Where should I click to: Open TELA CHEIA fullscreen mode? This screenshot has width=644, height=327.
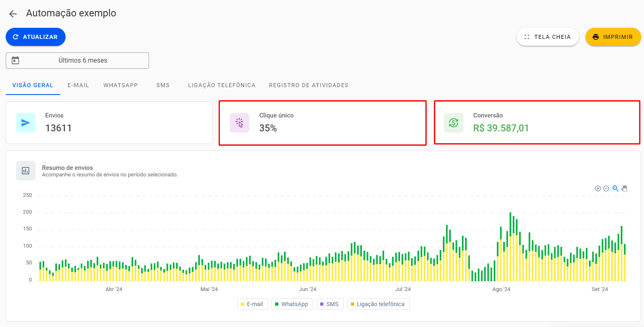click(547, 37)
